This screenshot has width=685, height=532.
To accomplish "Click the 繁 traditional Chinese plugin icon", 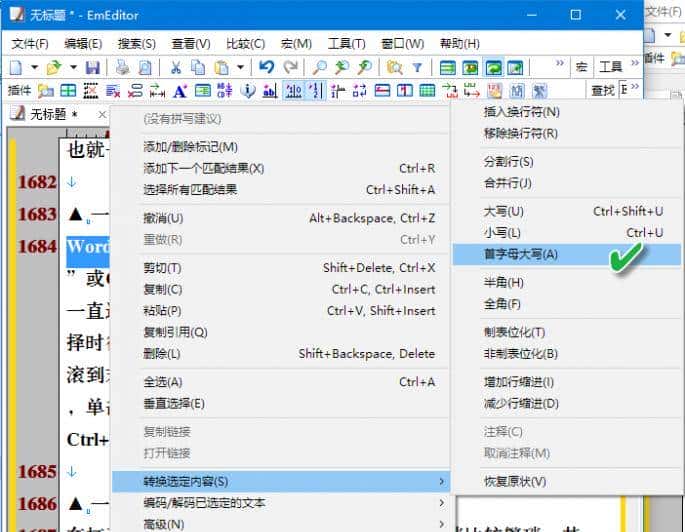I will coord(540,91).
